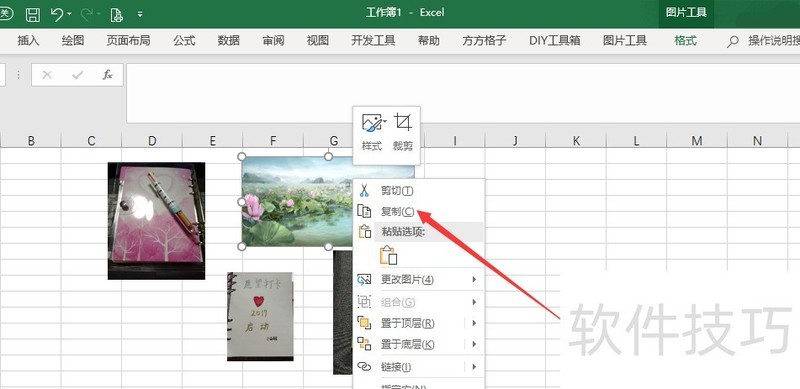Switch to 页面布局 tab
This screenshot has height=389, width=800.
click(128, 41)
